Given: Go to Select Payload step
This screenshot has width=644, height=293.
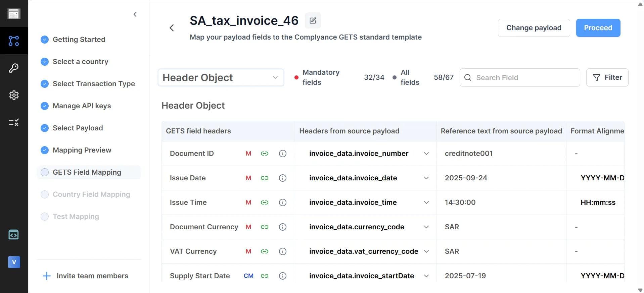Looking at the screenshot, I should click(x=78, y=128).
